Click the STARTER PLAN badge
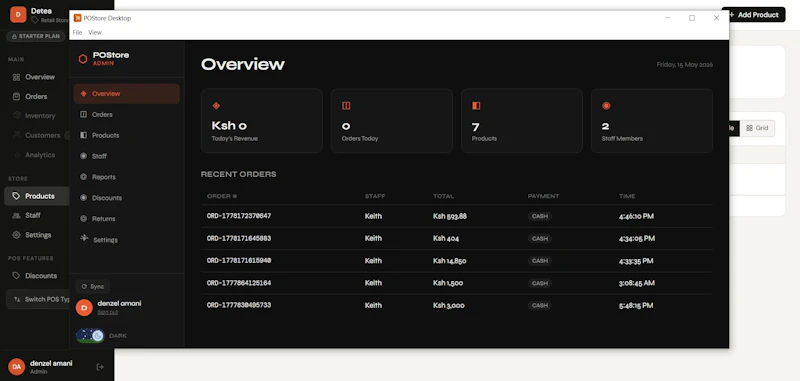 click(x=36, y=37)
